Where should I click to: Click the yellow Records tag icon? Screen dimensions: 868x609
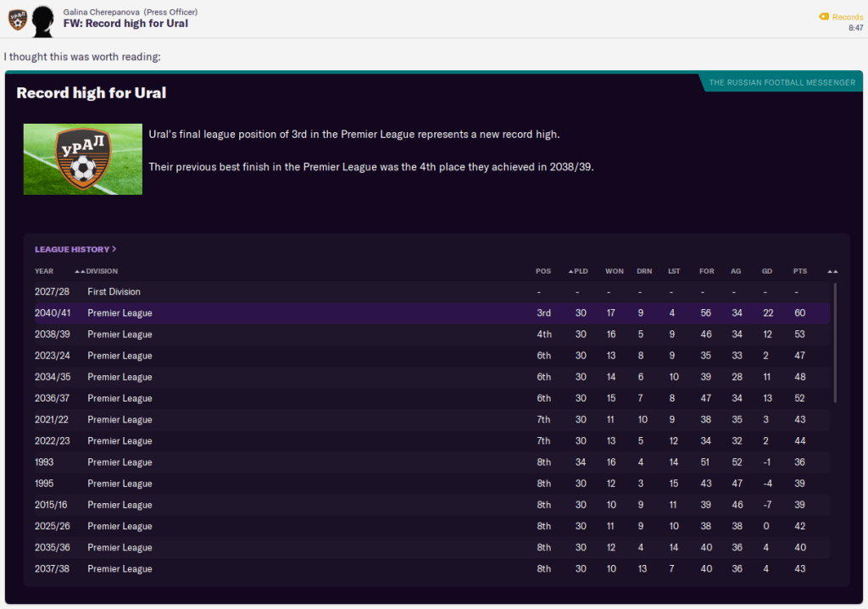click(x=824, y=17)
